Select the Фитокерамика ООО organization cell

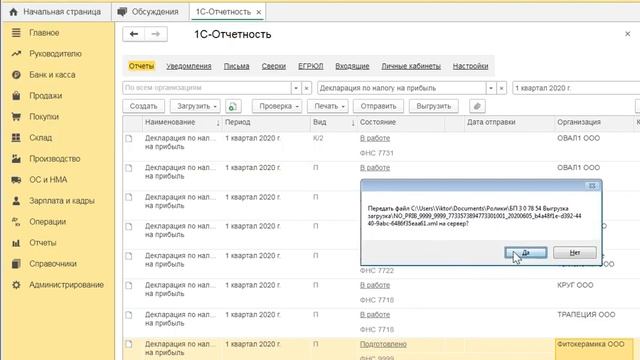[594, 349]
